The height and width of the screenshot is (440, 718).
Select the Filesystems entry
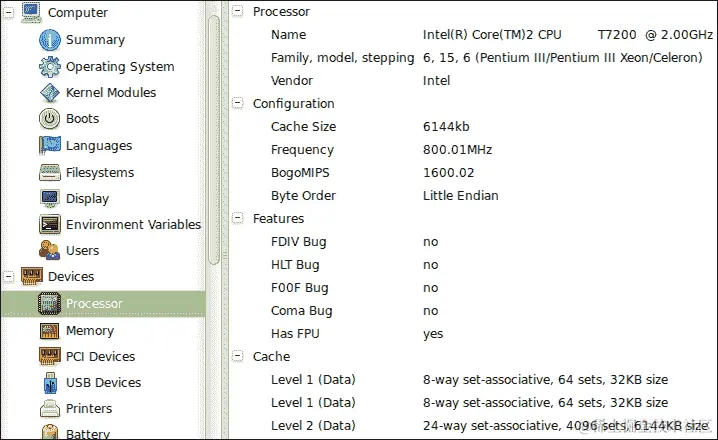(x=100, y=173)
